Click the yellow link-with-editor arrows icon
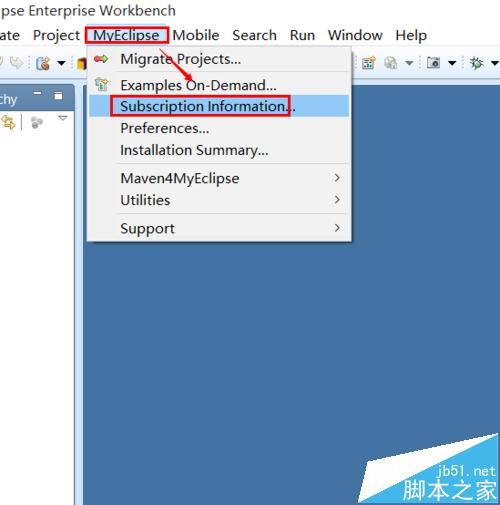 click(8, 123)
